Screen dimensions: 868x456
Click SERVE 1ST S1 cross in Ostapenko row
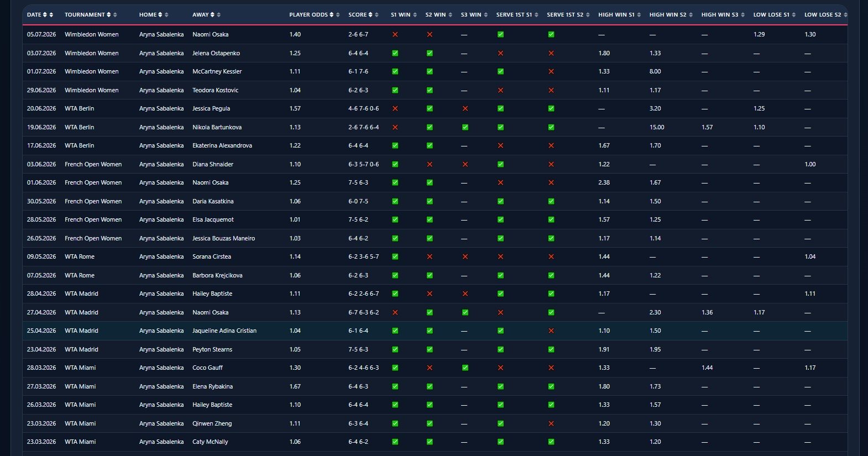[x=500, y=53]
